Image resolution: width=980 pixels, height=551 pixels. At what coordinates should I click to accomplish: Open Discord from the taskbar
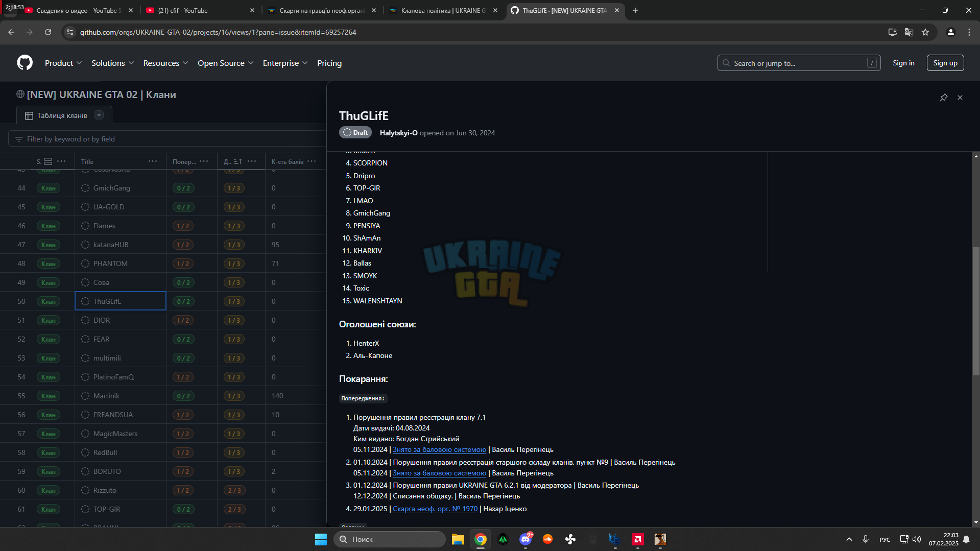click(525, 539)
